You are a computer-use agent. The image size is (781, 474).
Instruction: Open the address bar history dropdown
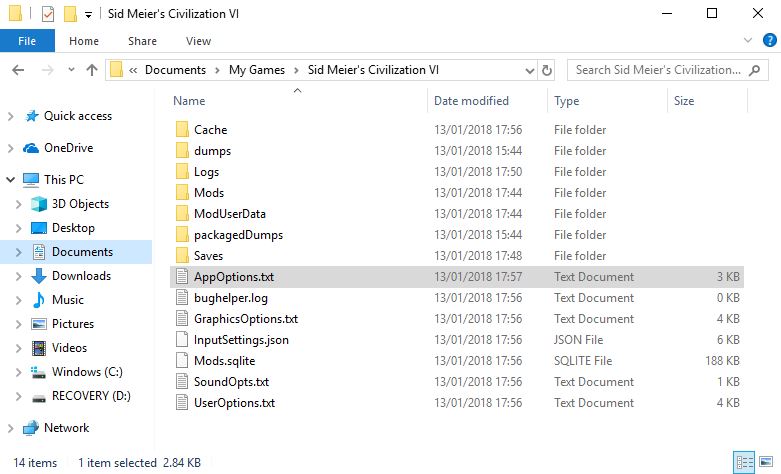pos(530,70)
